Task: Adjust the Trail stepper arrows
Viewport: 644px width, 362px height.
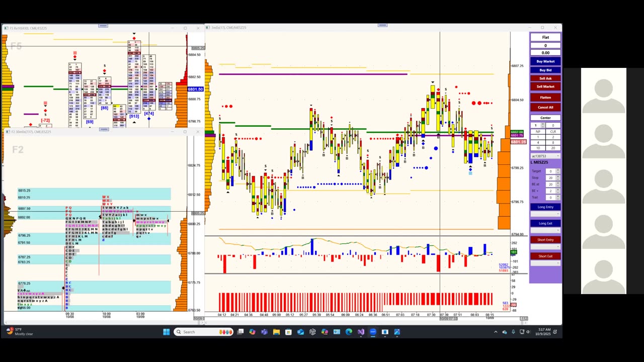Action: tap(558, 198)
